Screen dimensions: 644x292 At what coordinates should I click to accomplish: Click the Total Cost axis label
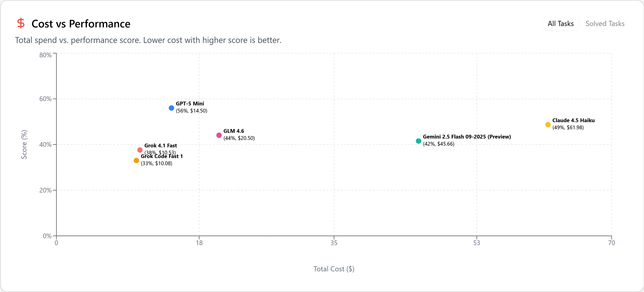[334, 269]
